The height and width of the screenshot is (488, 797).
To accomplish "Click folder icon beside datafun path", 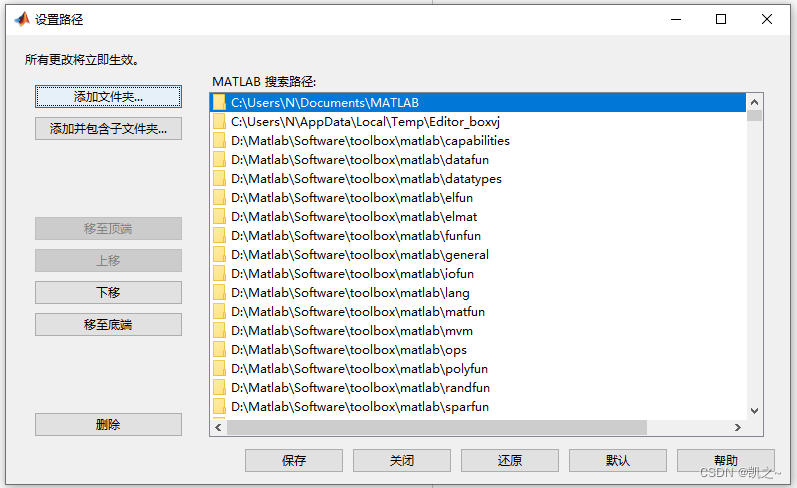I will click(219, 160).
